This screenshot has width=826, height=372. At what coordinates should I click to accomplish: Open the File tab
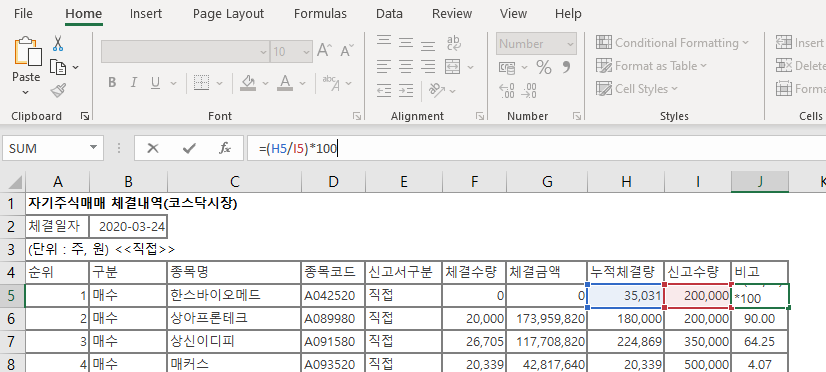(x=23, y=14)
